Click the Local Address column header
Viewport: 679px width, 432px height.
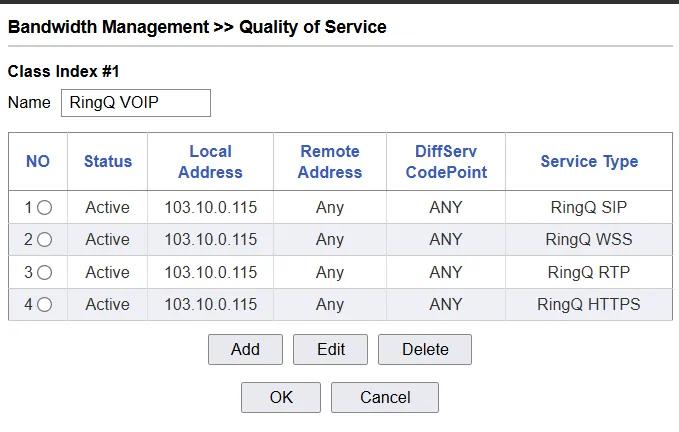pyautogui.click(x=210, y=161)
